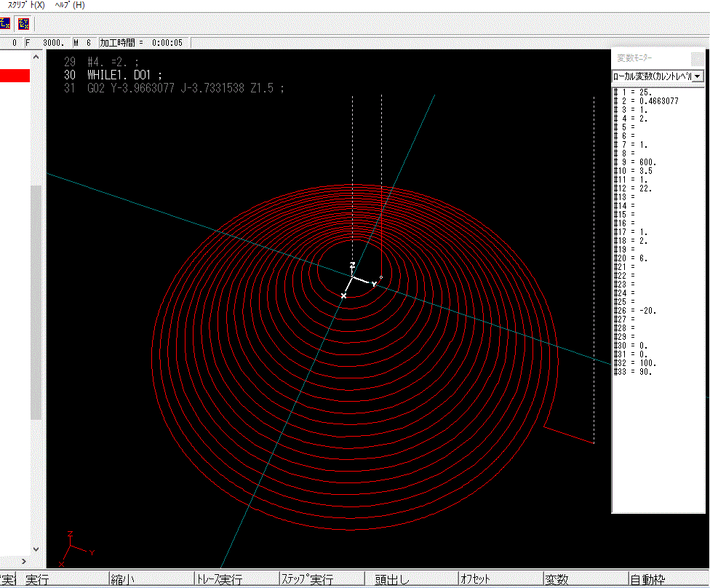710x588 pixels.
Task: Close the 変数モニター panel via its corner button
Action: (698, 58)
